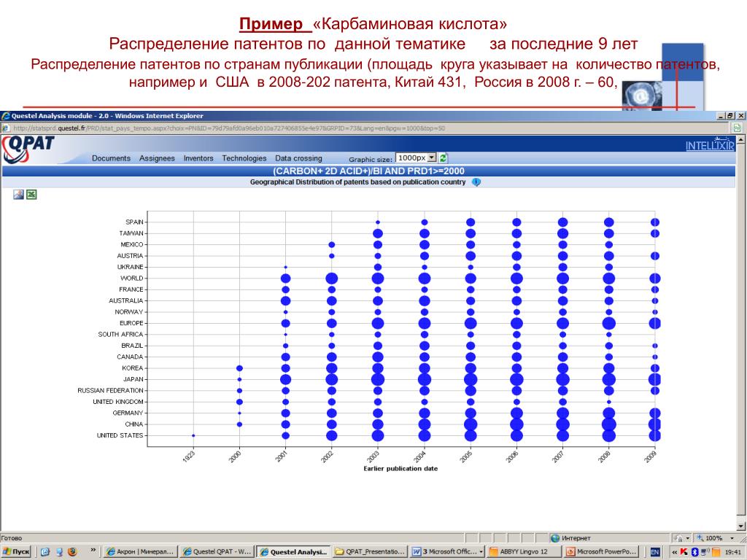Click the Kaspersky tray icon

[x=684, y=551]
